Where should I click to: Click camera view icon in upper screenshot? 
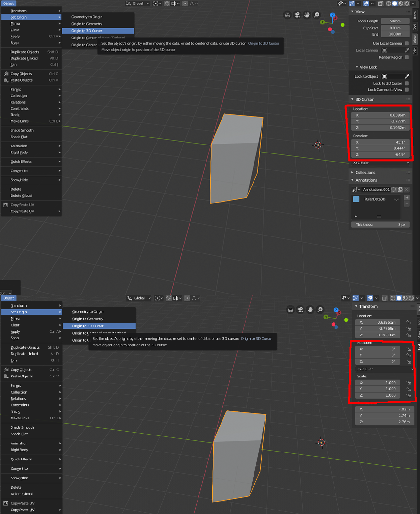[297, 15]
